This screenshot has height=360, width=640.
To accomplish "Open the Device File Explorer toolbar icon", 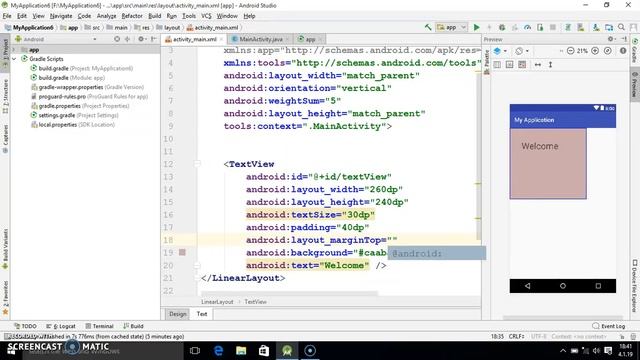I will 609,27.
